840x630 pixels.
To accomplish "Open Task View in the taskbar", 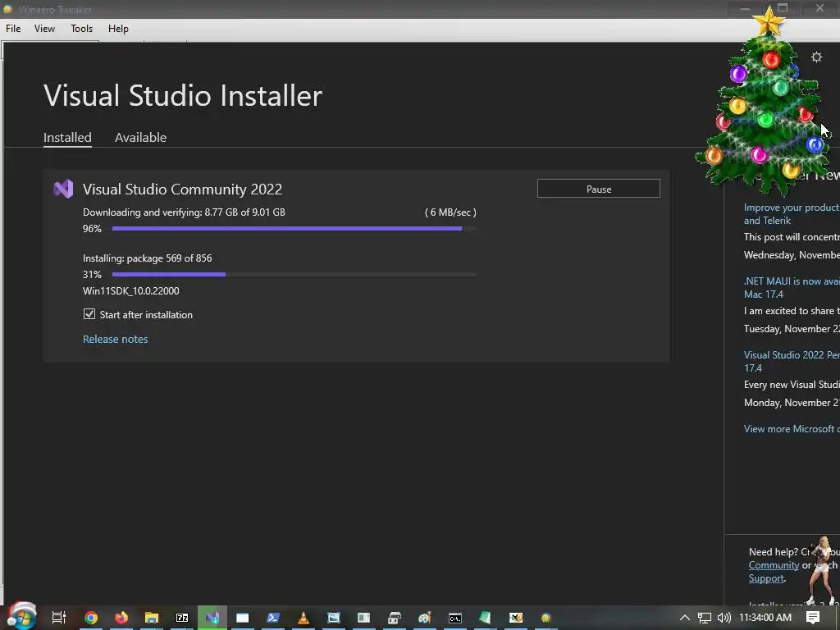I will (59, 618).
